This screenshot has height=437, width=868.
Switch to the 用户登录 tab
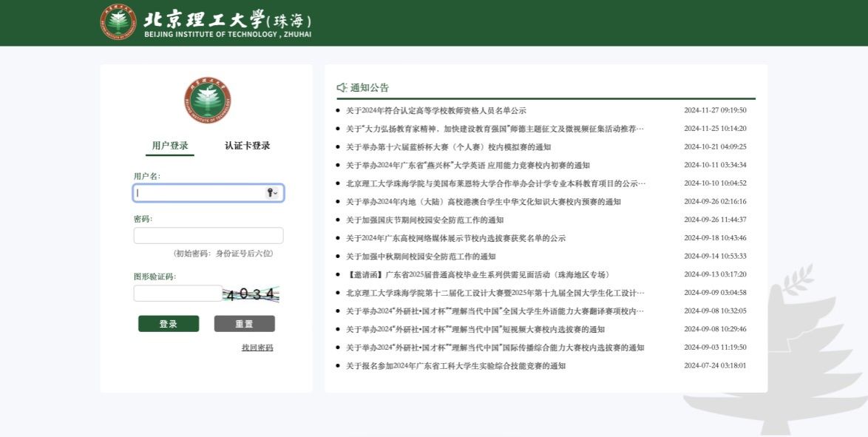(170, 146)
